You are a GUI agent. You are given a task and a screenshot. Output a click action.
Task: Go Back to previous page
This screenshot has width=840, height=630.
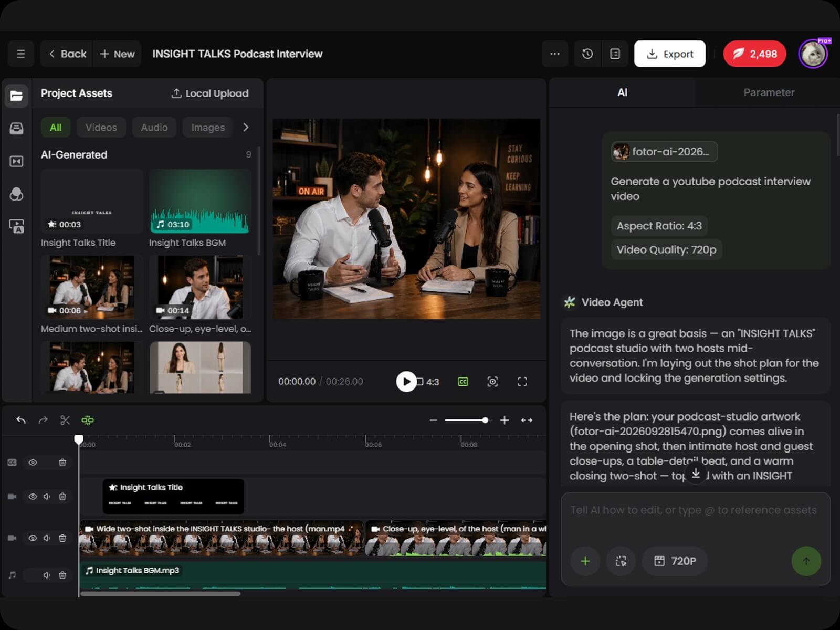pos(67,54)
